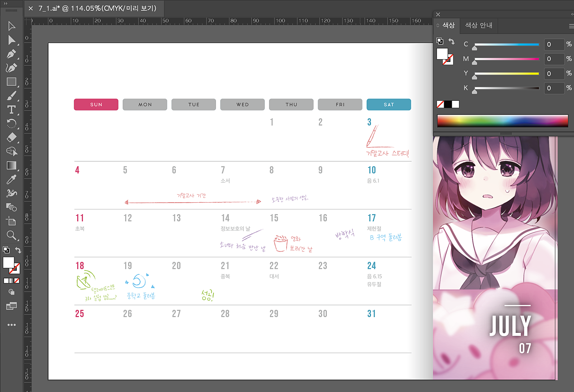Select the Shape Builder tool
Screen dimensions: 574x392
(x=11, y=151)
